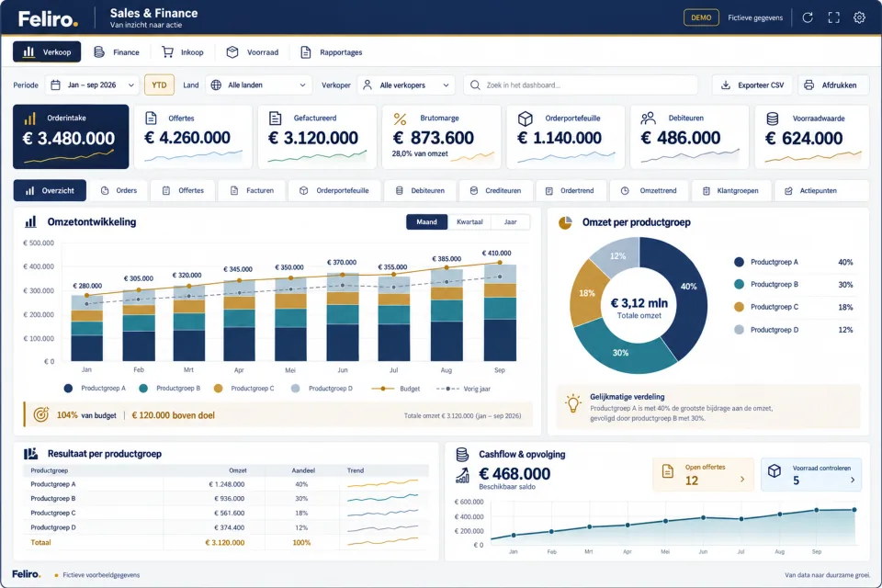This screenshot has width=882, height=588.
Task: Open the Alle landen dropdown
Action: [x=259, y=85]
